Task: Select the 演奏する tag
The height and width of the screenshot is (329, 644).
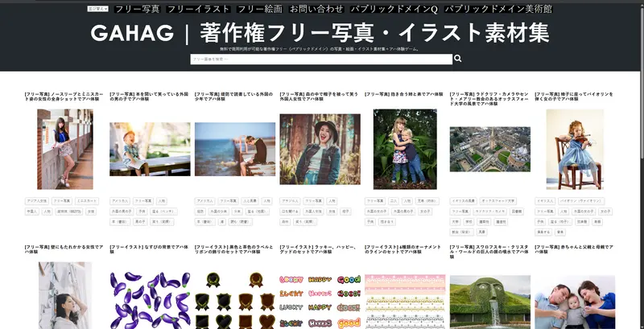Action: 543,232
